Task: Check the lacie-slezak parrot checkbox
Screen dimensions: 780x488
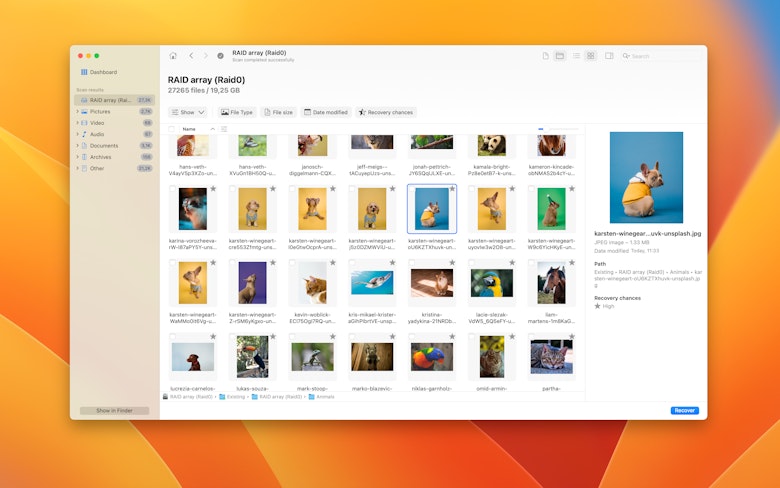Action: click(x=471, y=262)
